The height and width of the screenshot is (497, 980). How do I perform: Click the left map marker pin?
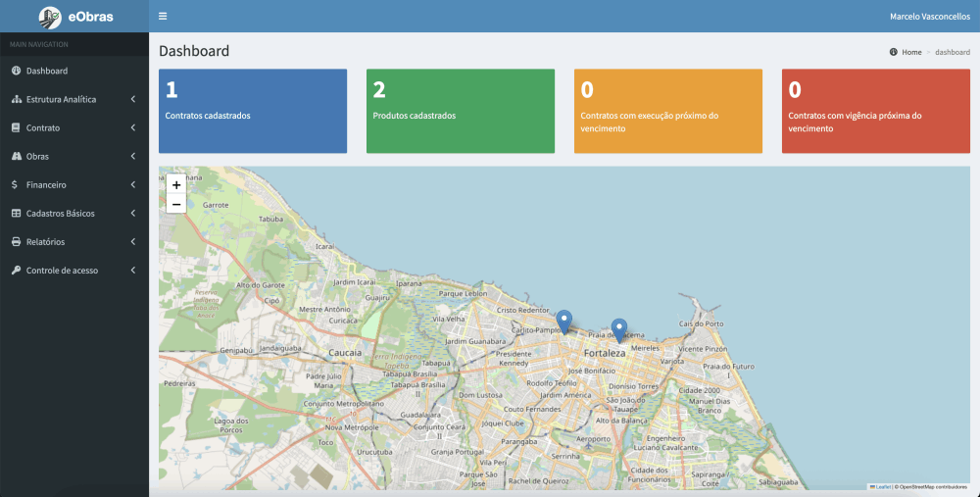pos(563,321)
